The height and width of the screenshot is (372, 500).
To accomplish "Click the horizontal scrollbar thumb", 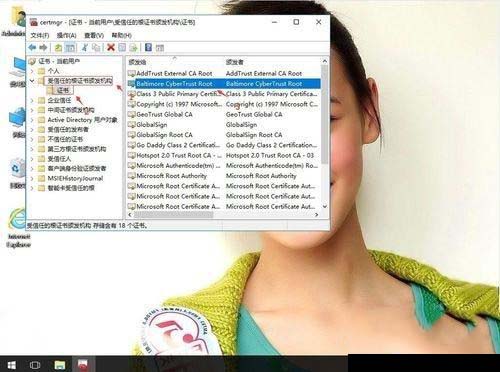I will [173, 215].
